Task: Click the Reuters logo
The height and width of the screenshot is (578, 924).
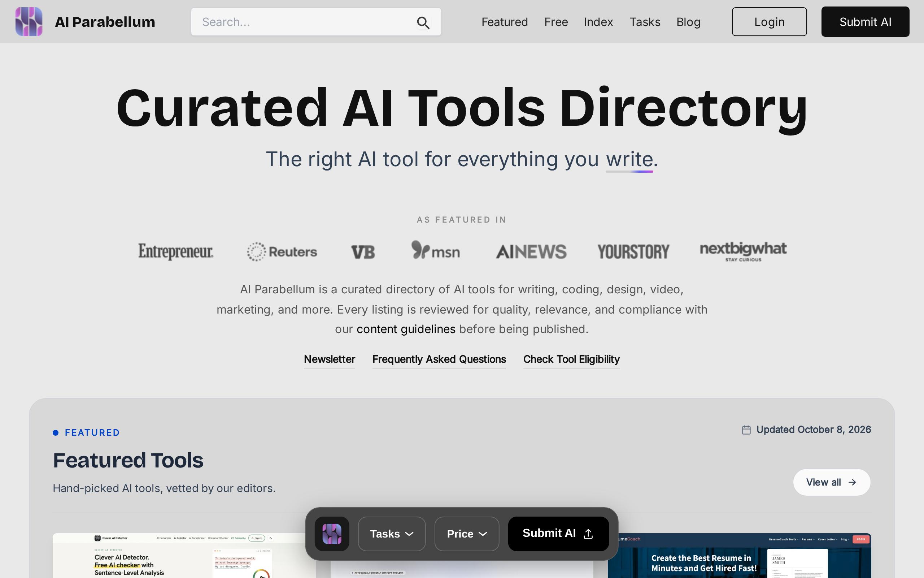Action: (282, 251)
